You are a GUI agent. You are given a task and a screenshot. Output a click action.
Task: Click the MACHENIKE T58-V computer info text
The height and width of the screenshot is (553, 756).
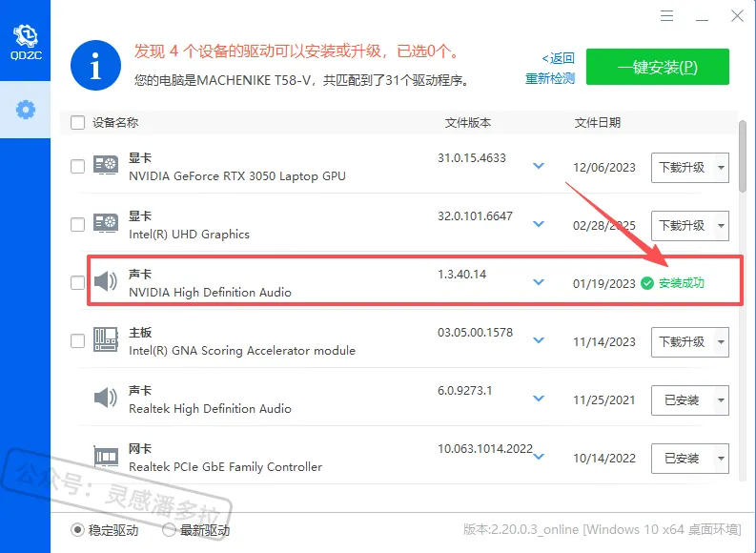click(x=301, y=80)
